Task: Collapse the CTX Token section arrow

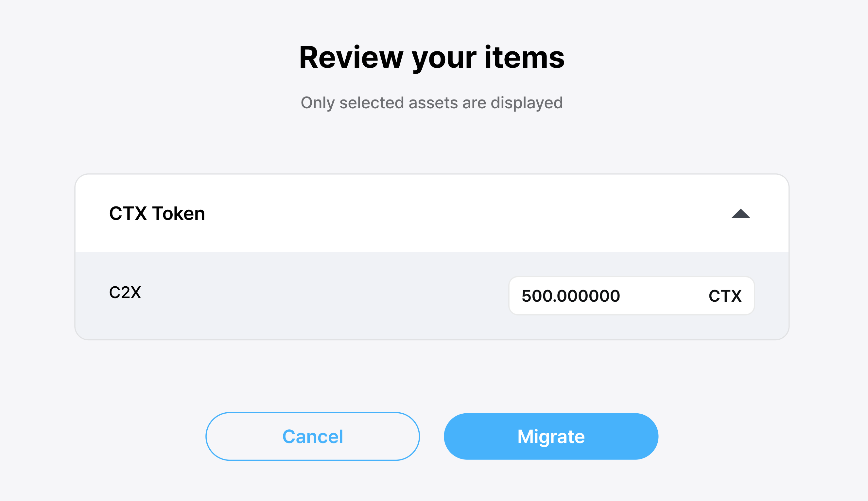Action: pos(740,214)
